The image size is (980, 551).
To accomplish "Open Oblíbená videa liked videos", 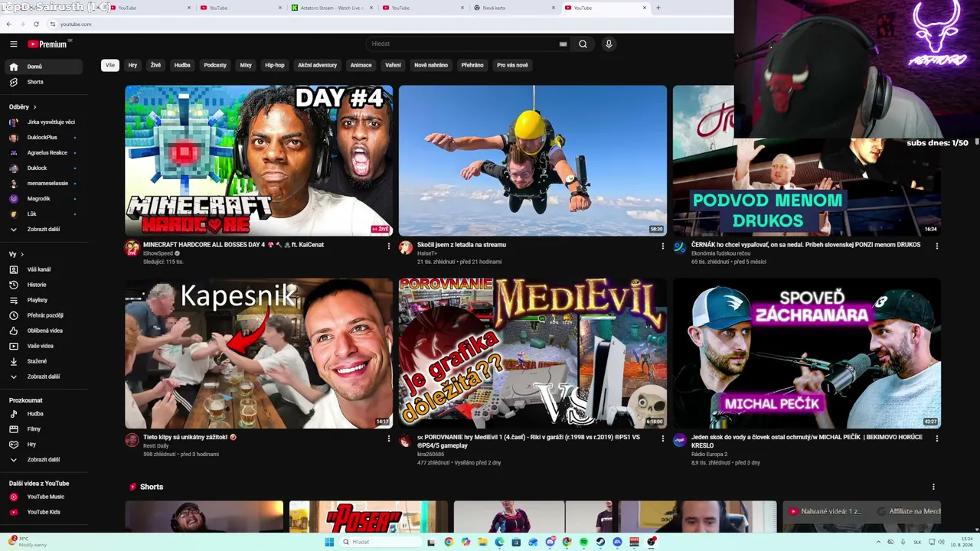I will pyautogui.click(x=43, y=331).
